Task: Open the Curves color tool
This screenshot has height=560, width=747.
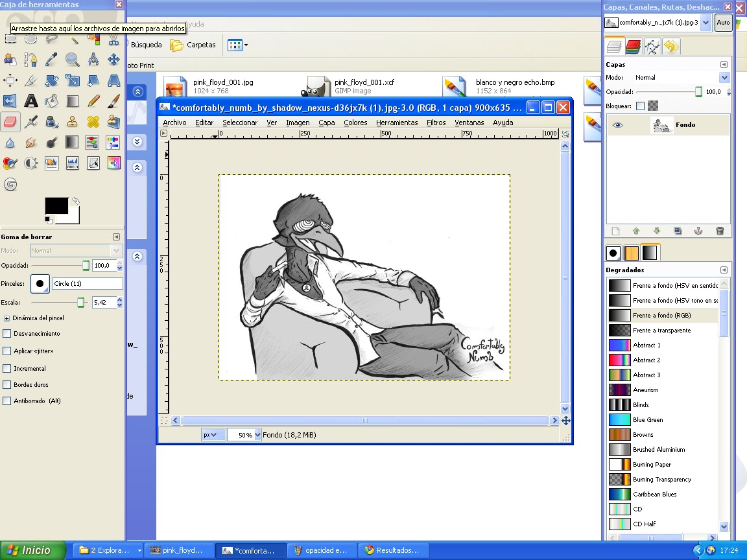Action: tap(93, 163)
